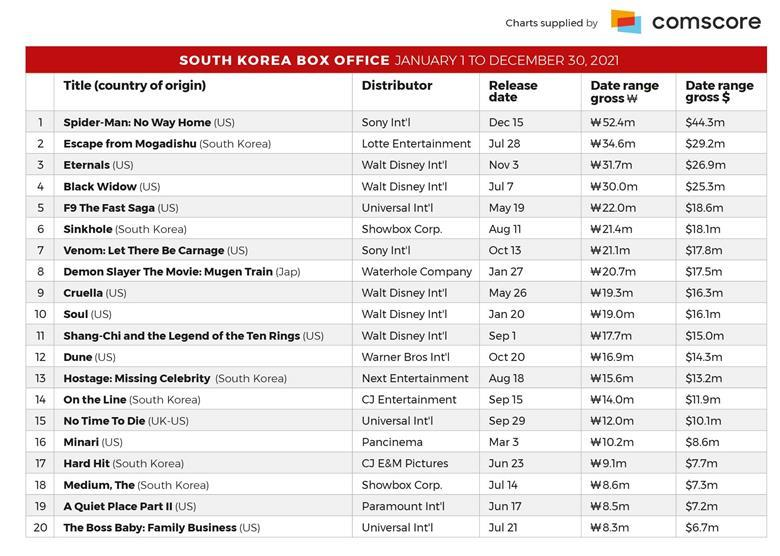The height and width of the screenshot is (556, 780).
Task: Click release date 'Mar 3'
Action: (503, 442)
